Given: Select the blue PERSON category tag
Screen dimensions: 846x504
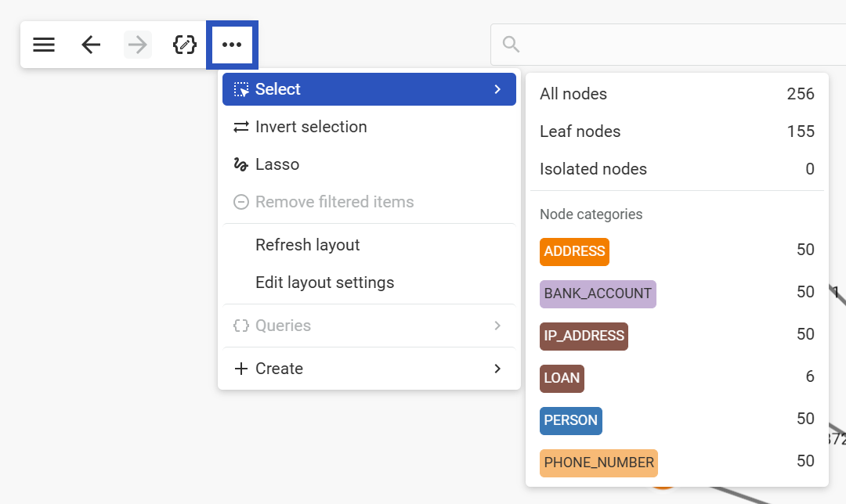Looking at the screenshot, I should coord(570,420).
